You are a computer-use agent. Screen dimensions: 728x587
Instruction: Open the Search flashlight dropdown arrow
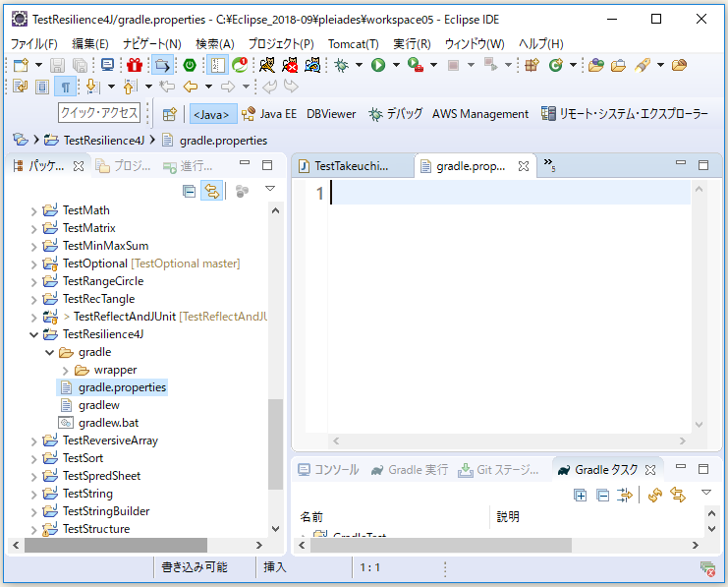(660, 65)
